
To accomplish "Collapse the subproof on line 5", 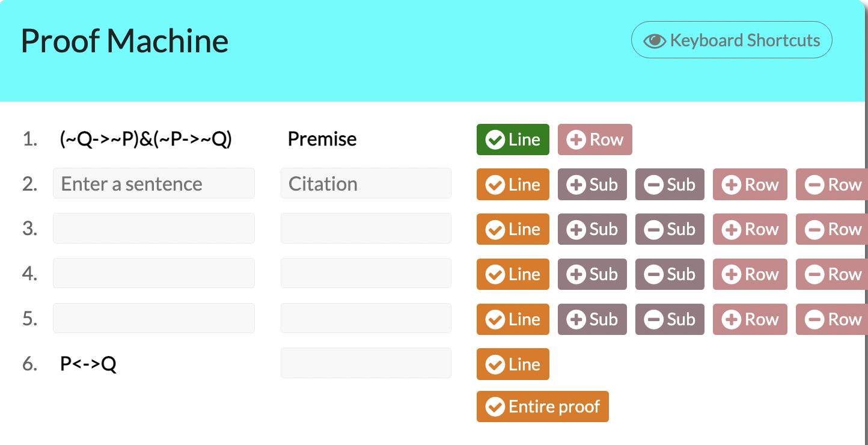I will coord(670,319).
